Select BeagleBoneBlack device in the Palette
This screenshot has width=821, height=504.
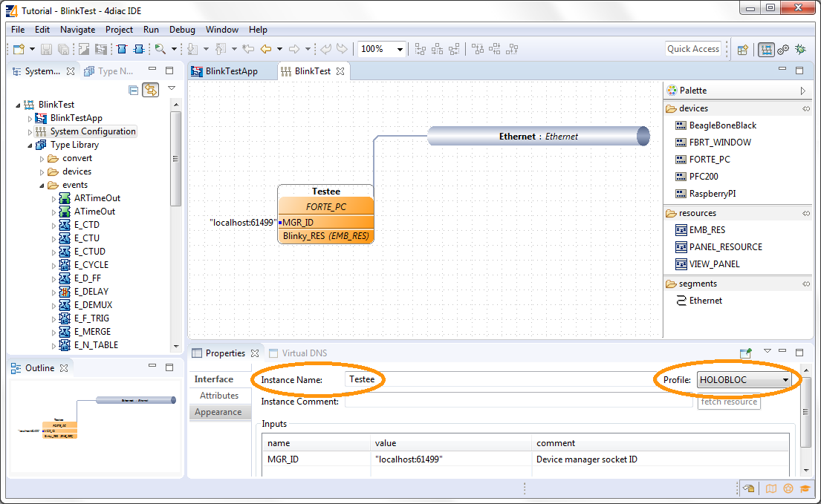click(x=722, y=125)
